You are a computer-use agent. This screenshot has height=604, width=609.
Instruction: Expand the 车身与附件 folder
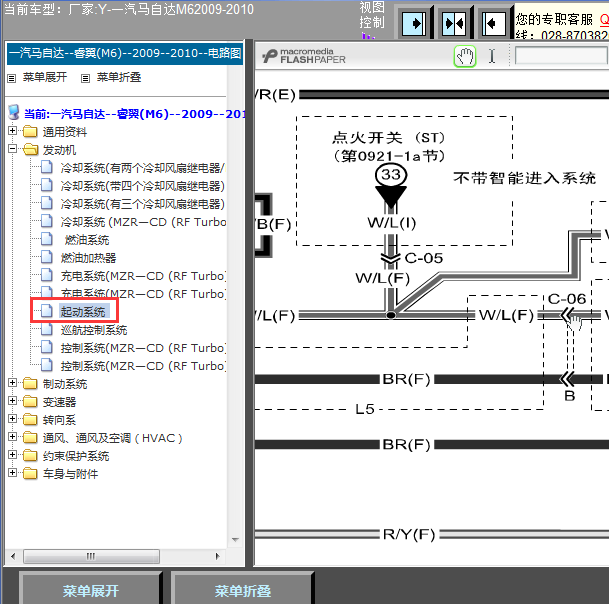point(12,473)
